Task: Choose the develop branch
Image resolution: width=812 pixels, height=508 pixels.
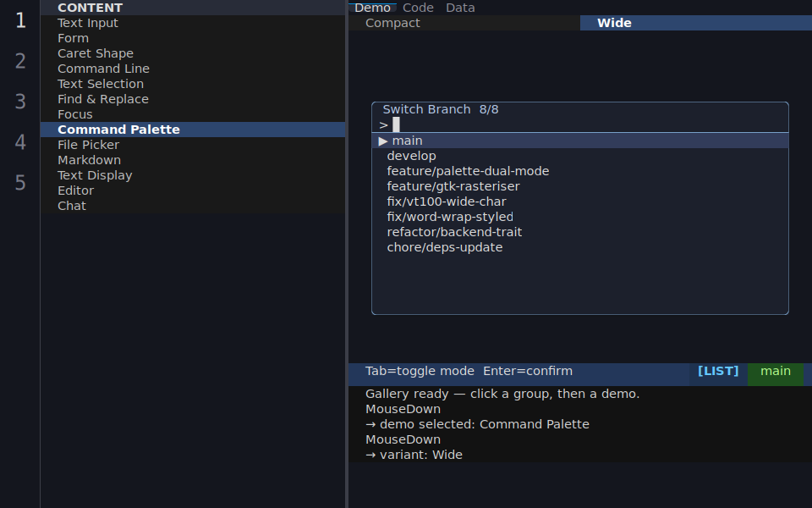Action: pyautogui.click(x=580, y=156)
